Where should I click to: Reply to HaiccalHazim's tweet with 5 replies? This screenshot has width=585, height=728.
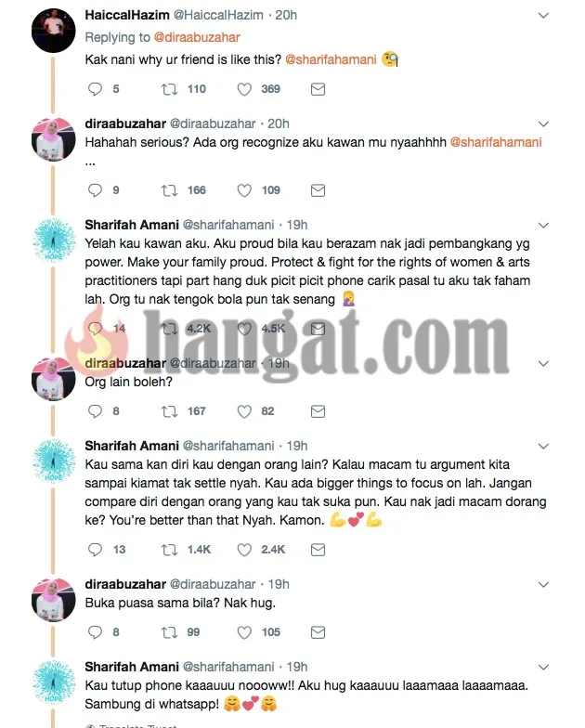tap(95, 89)
